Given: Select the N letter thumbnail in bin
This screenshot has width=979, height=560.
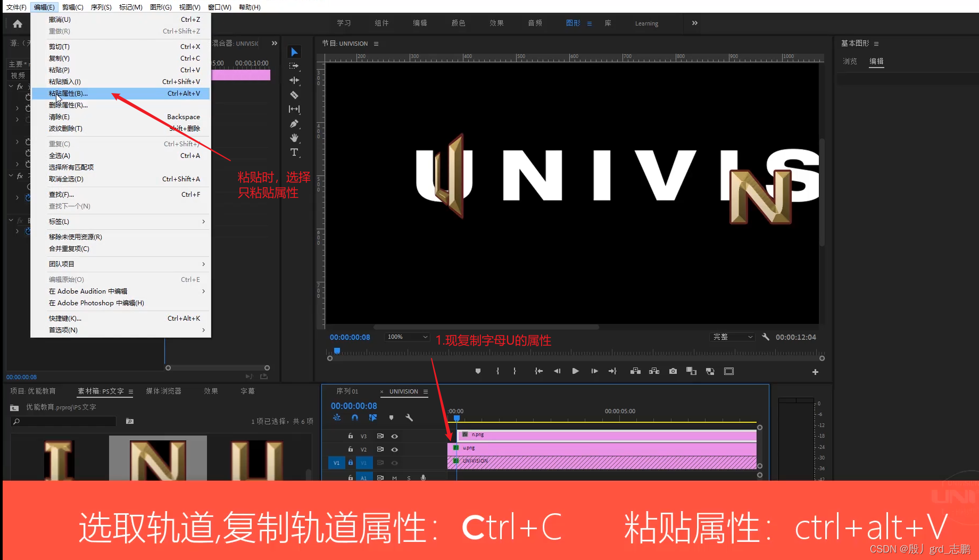Looking at the screenshot, I should (x=158, y=458).
